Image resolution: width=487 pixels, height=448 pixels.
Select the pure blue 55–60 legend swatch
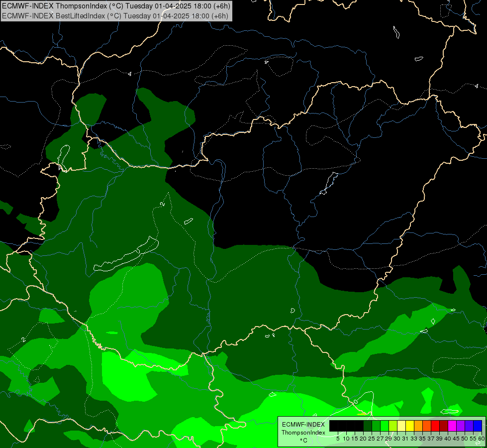478,426
